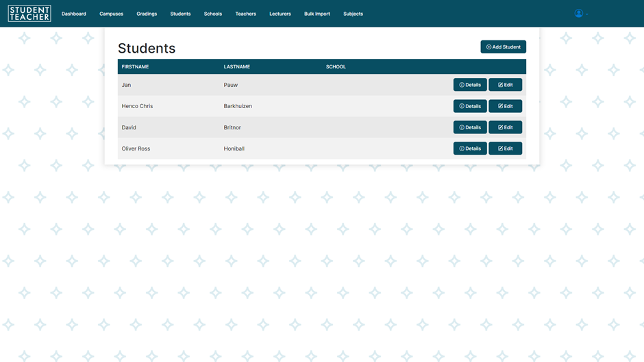Viewport: 644px width, 362px height.
Task: Open details for Oliver Ross Honiball
Action: pyautogui.click(x=470, y=148)
